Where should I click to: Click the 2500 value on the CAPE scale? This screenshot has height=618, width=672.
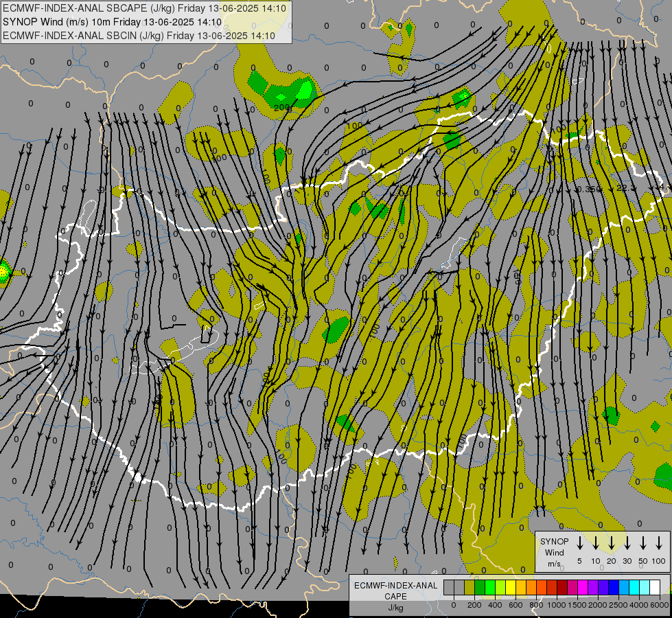[618, 605]
